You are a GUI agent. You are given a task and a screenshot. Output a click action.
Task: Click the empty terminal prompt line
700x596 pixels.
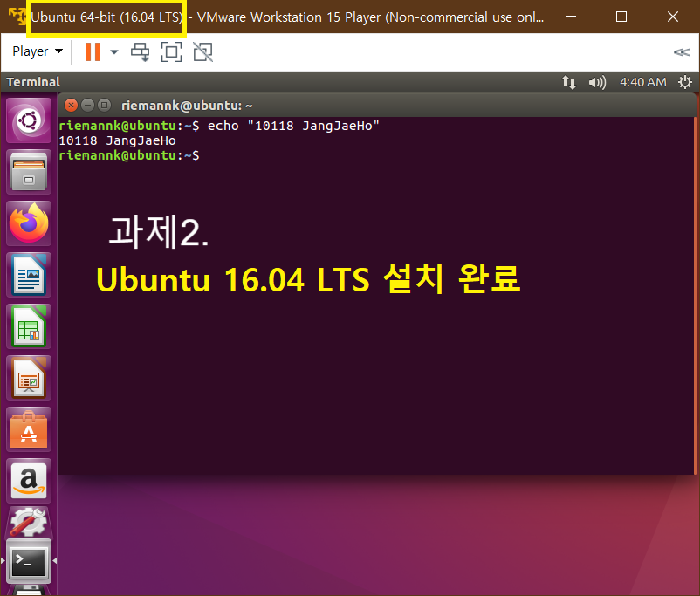[129, 156]
